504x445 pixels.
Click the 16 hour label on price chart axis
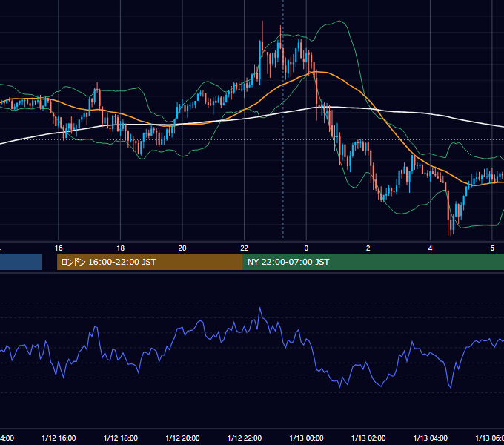point(59,248)
